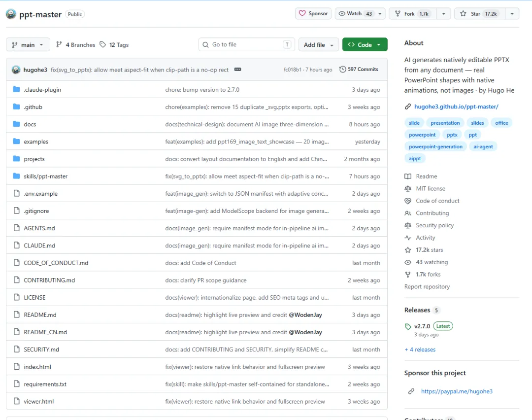Open the docs folder icon
This screenshot has height=420, width=532.
16,124
